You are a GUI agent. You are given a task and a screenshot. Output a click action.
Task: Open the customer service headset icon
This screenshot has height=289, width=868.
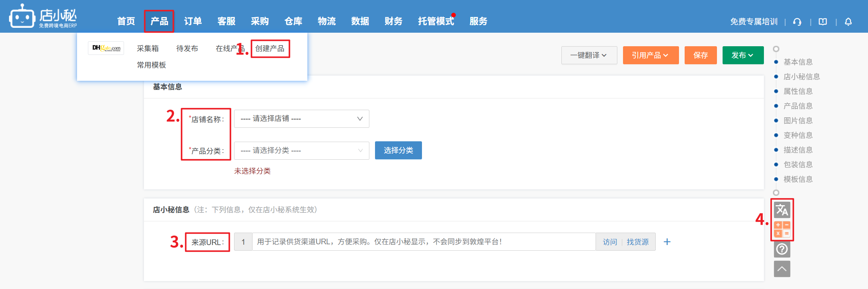[x=797, y=22]
